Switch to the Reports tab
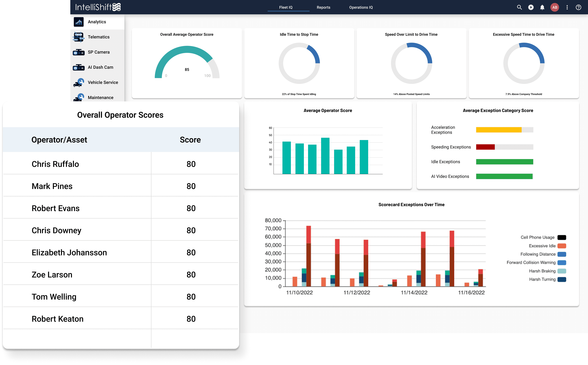This screenshot has width=588, height=365. pyautogui.click(x=323, y=7)
